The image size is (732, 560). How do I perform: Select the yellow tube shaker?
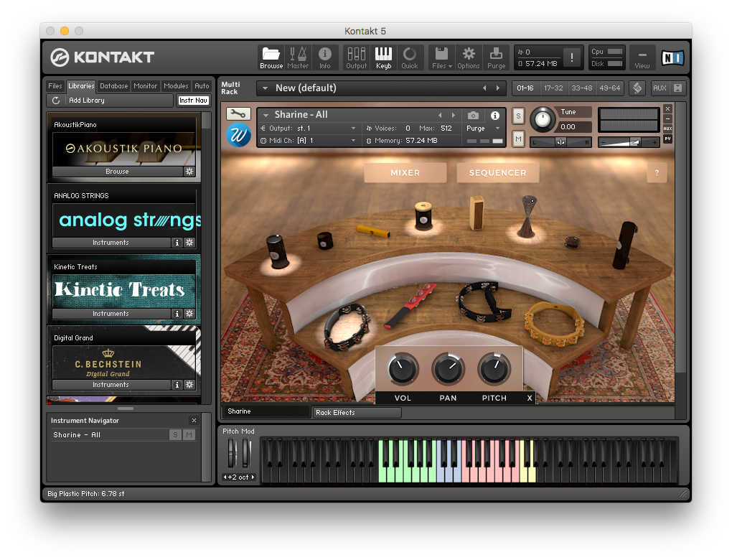[x=373, y=230]
